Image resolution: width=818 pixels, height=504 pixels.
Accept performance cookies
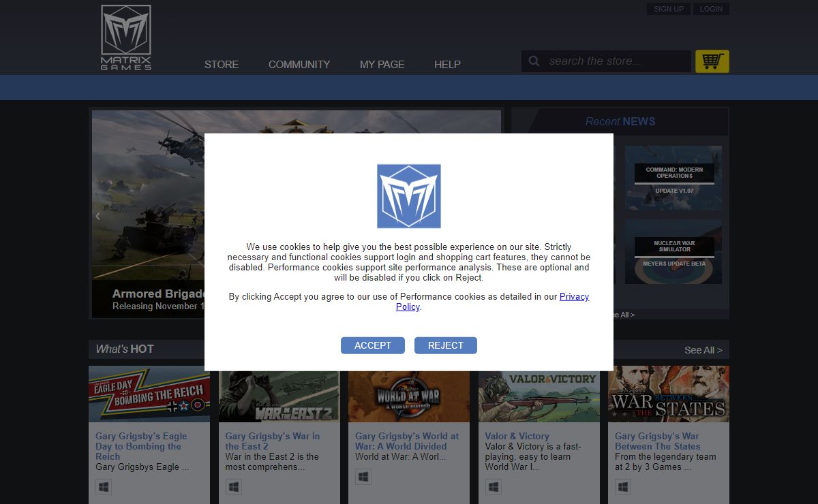tap(373, 345)
